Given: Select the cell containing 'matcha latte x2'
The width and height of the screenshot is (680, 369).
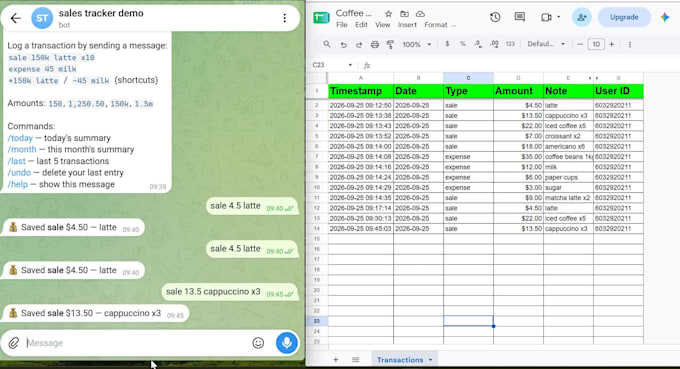Looking at the screenshot, I should 568,198.
